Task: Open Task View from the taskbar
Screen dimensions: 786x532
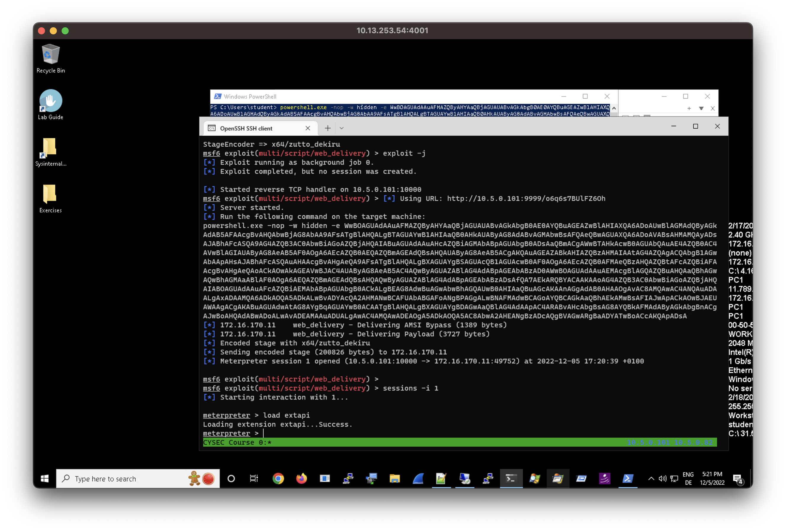Action: (254, 479)
